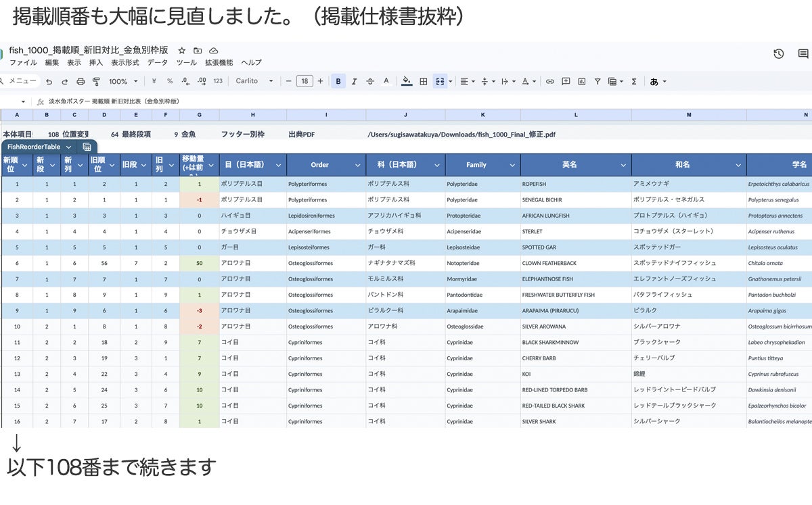Click the メニュー search box
This screenshot has width=812, height=505.
coord(20,81)
